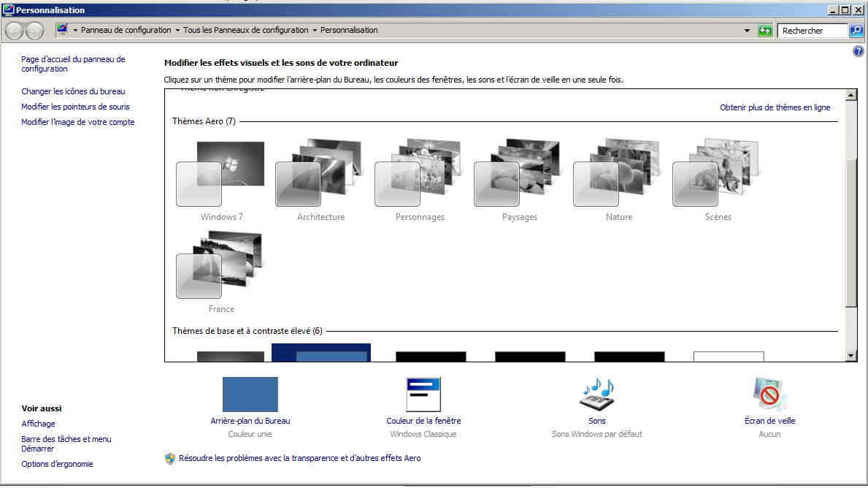Click the Arrière-plan du Bureau link
This screenshot has width=868, height=488.
point(250,421)
